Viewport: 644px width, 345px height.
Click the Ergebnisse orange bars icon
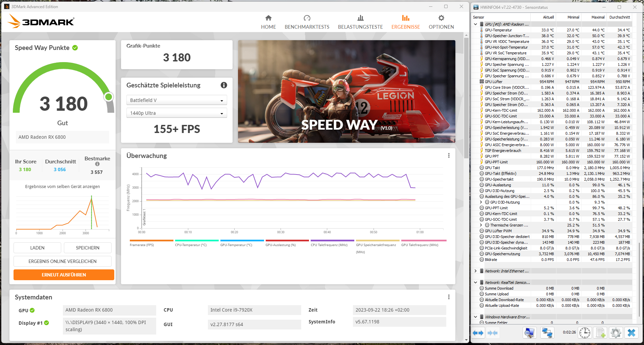pyautogui.click(x=406, y=18)
